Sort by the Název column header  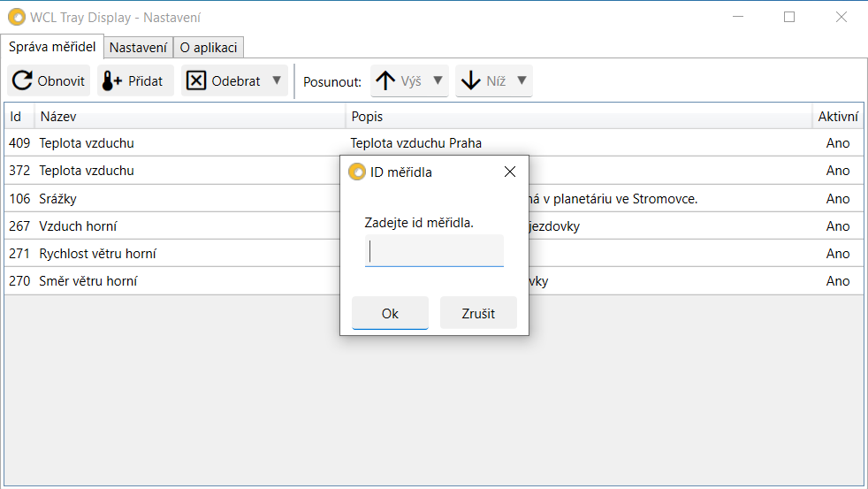pos(189,117)
